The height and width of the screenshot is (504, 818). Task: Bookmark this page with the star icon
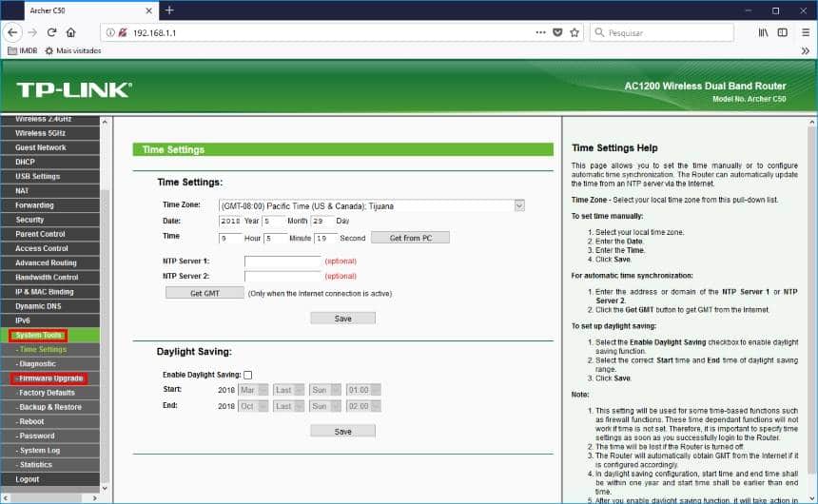(x=575, y=32)
